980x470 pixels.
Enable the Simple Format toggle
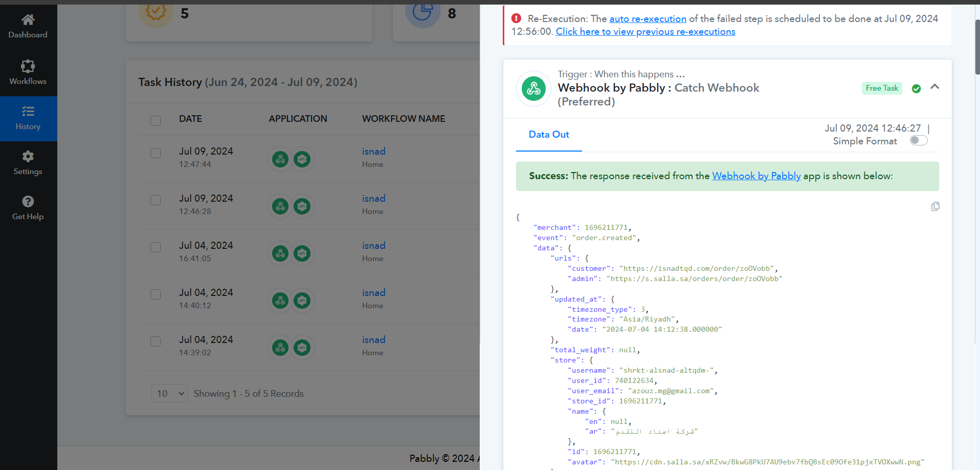(919, 140)
